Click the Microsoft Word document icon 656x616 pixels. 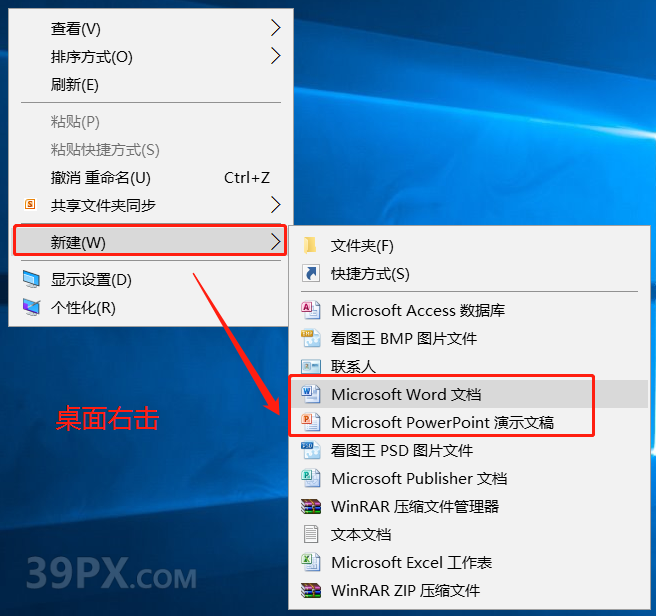pos(311,394)
